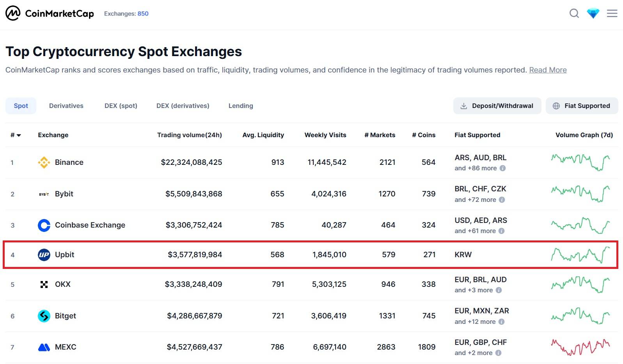
Task: Click info icon next to +72 more
Action: tap(502, 200)
